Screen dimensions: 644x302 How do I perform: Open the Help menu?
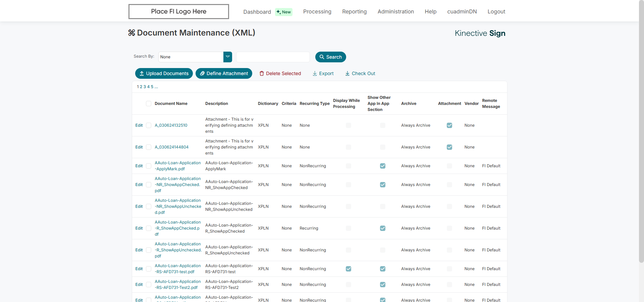tap(430, 12)
